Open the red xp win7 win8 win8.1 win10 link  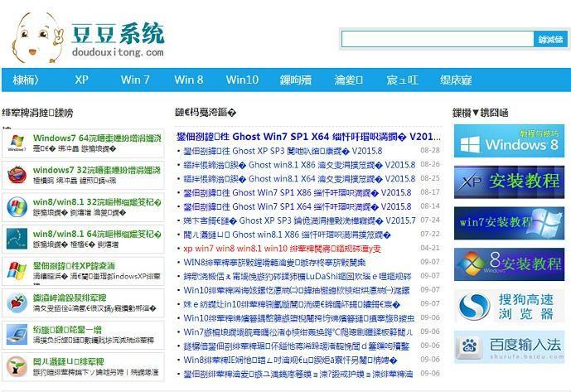click(283, 249)
